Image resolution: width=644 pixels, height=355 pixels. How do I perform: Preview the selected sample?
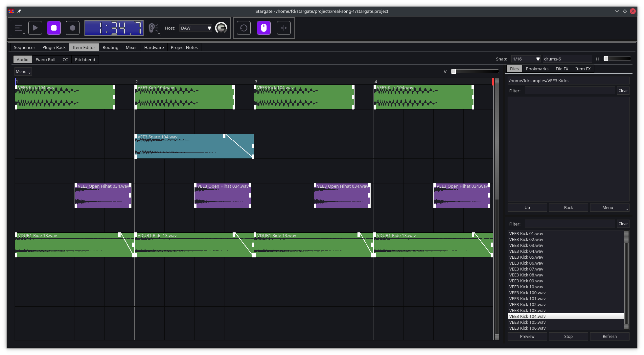tap(527, 337)
